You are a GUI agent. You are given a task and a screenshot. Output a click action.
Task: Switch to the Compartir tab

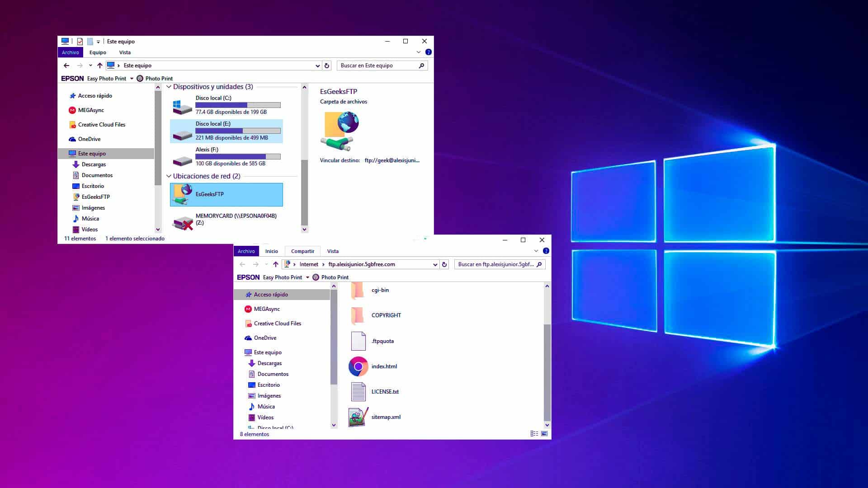(x=302, y=251)
